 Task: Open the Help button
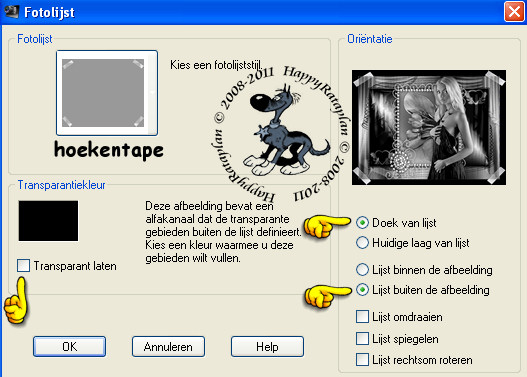pos(267,346)
